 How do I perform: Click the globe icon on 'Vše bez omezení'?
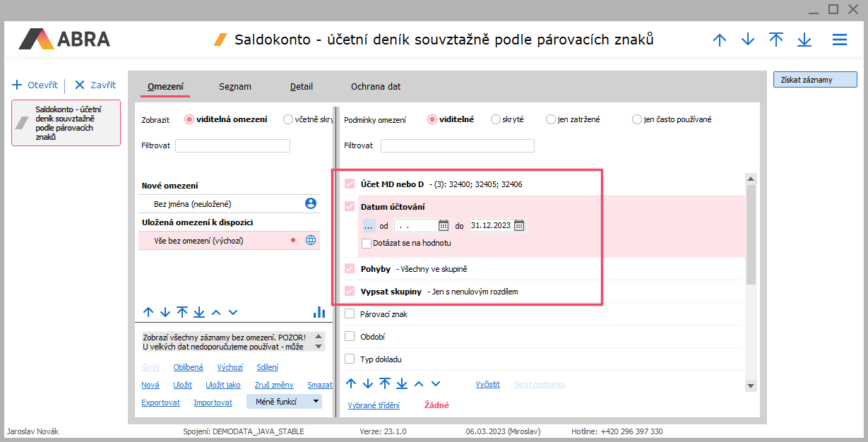click(310, 240)
